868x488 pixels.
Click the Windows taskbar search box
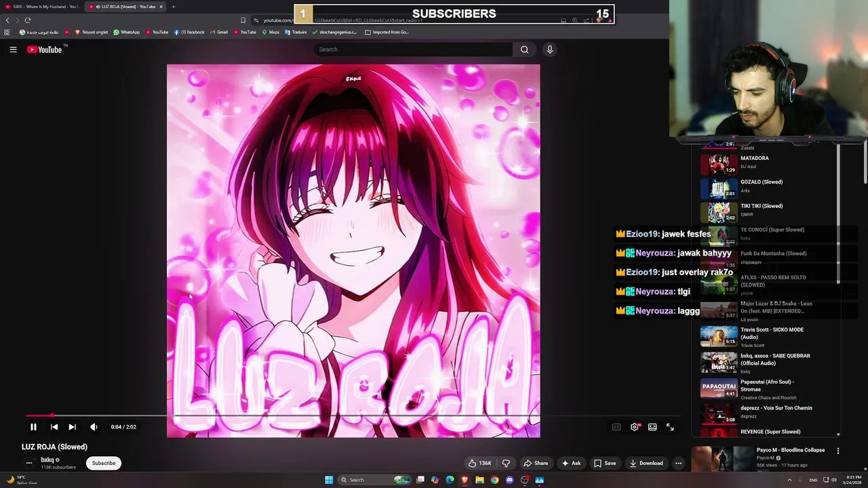click(x=376, y=480)
